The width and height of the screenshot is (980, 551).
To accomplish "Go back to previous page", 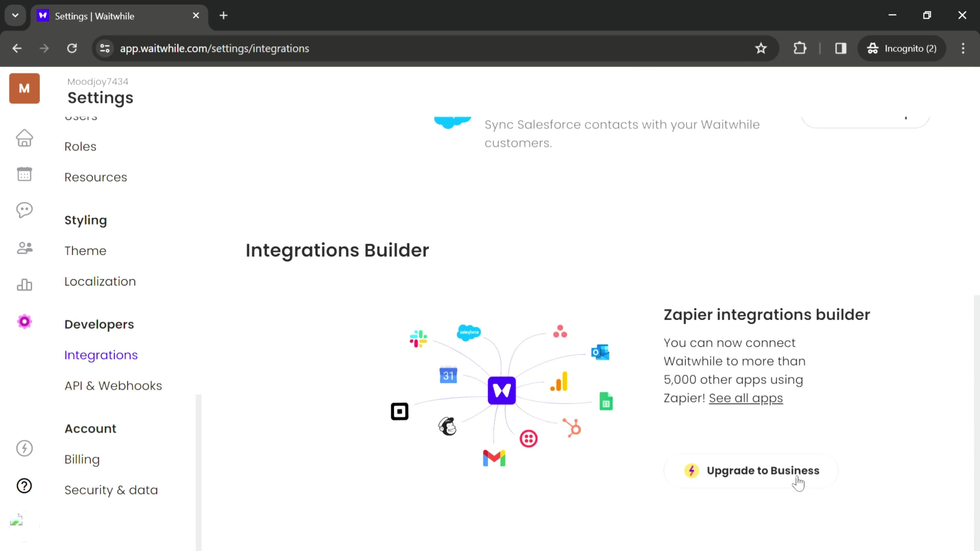I will coord(17,48).
